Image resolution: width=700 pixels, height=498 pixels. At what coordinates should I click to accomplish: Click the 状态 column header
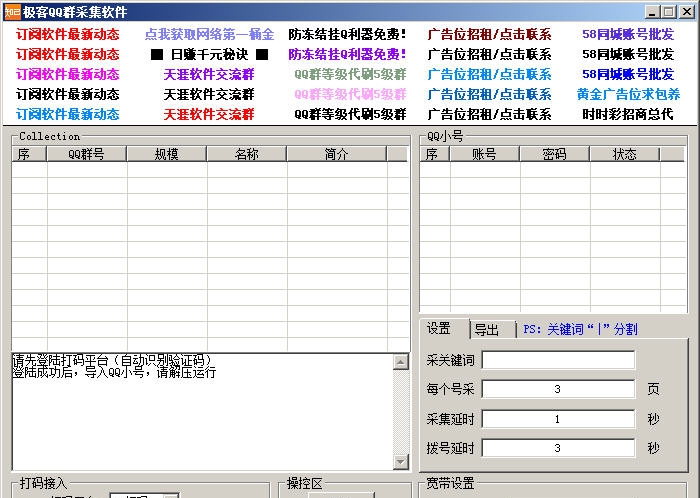625,154
